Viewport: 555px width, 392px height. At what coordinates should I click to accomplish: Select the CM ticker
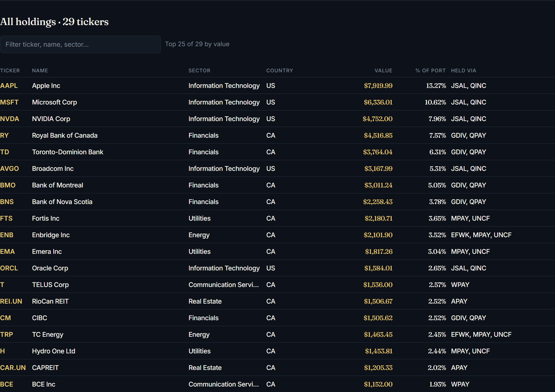coord(6,318)
